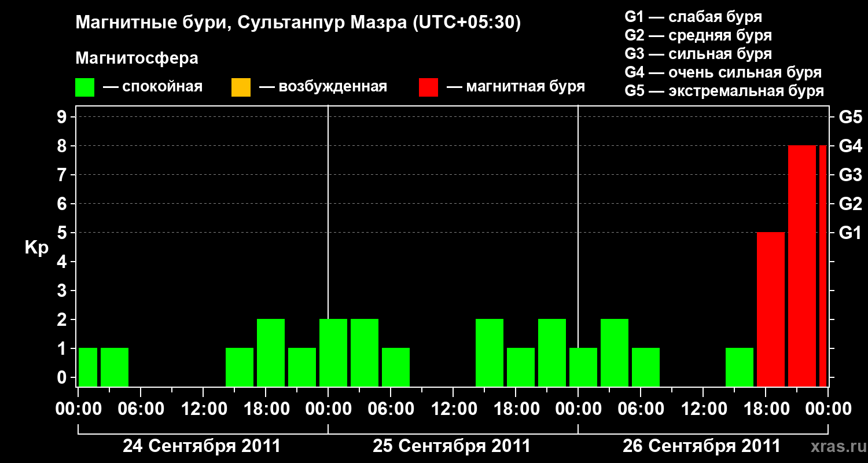868x463 pixels.
Task: Click 'G2 — средняя буря' legend line
Action: click(698, 35)
